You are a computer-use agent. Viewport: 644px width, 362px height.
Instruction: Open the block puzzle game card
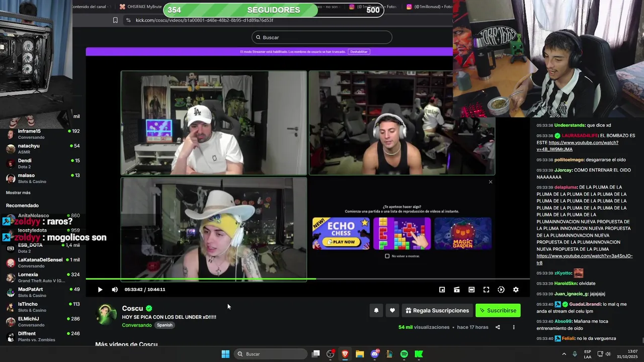(402, 233)
